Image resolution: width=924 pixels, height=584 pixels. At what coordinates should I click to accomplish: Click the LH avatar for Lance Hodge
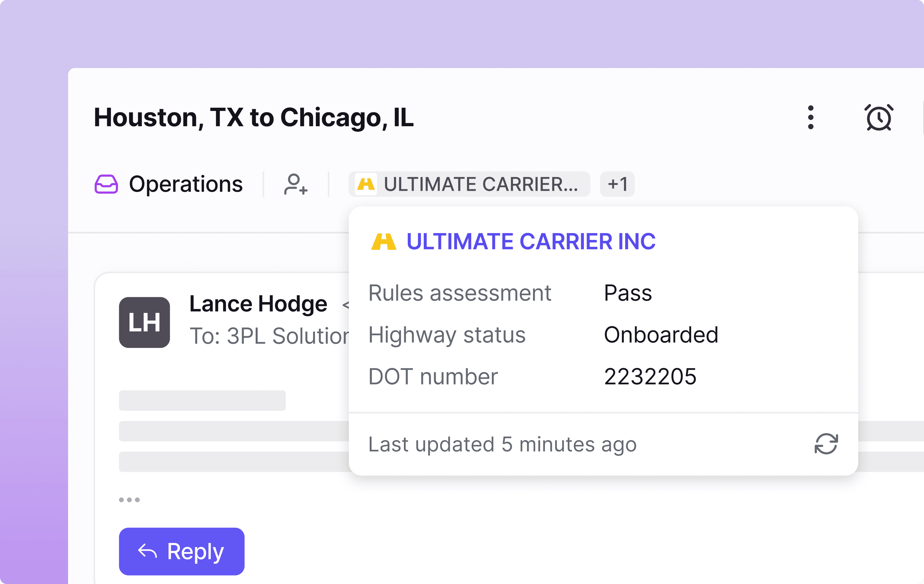144,322
